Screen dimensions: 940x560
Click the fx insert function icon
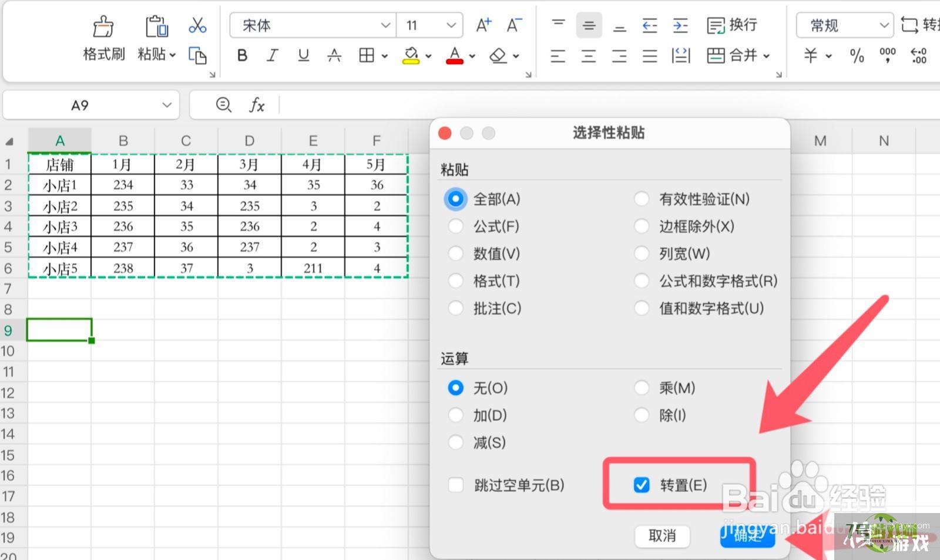click(x=257, y=105)
